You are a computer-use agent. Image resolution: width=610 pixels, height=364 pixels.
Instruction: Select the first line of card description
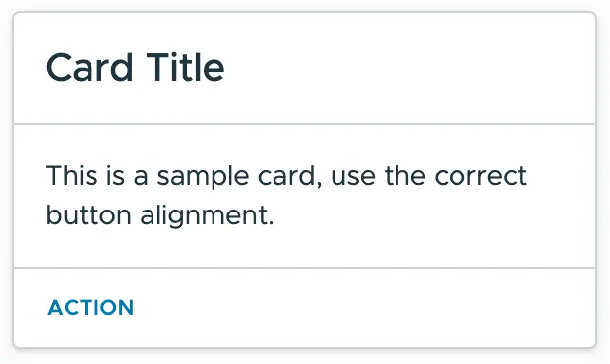(x=286, y=176)
